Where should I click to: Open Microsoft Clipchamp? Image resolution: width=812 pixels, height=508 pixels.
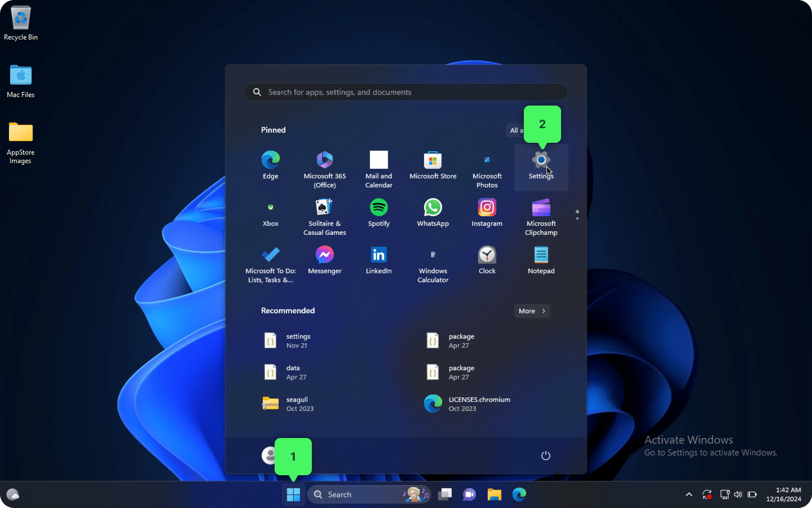[541, 217]
